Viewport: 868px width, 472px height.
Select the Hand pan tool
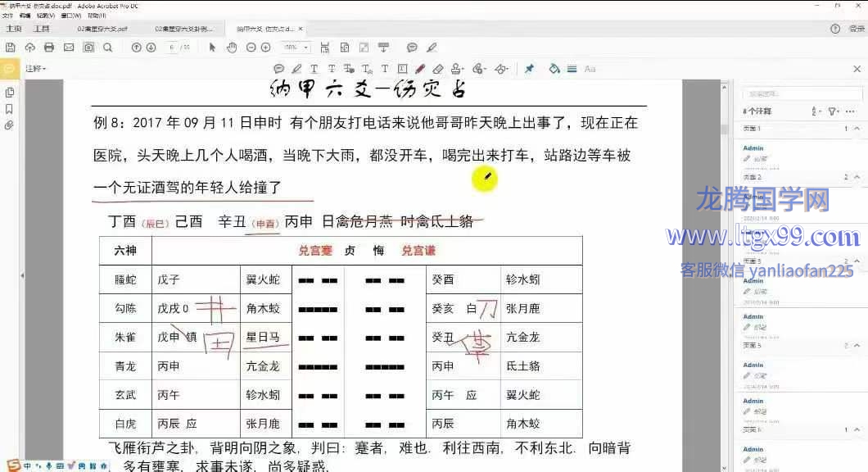point(232,48)
